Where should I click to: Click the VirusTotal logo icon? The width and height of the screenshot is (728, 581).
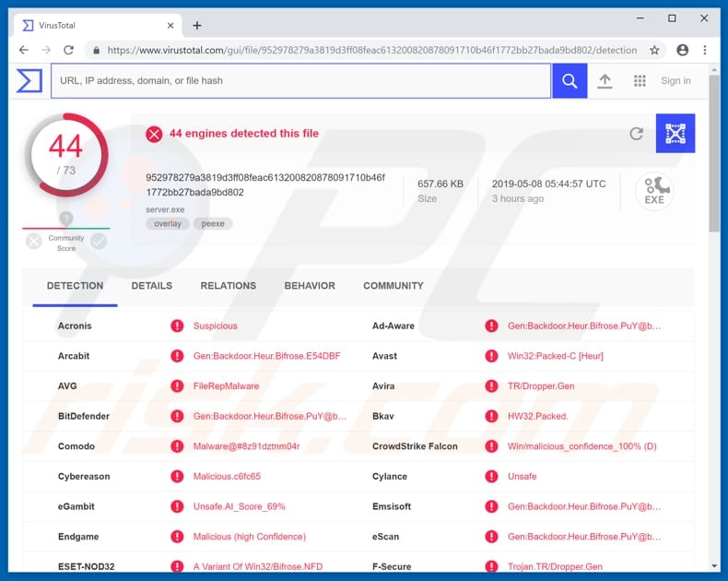click(x=29, y=80)
